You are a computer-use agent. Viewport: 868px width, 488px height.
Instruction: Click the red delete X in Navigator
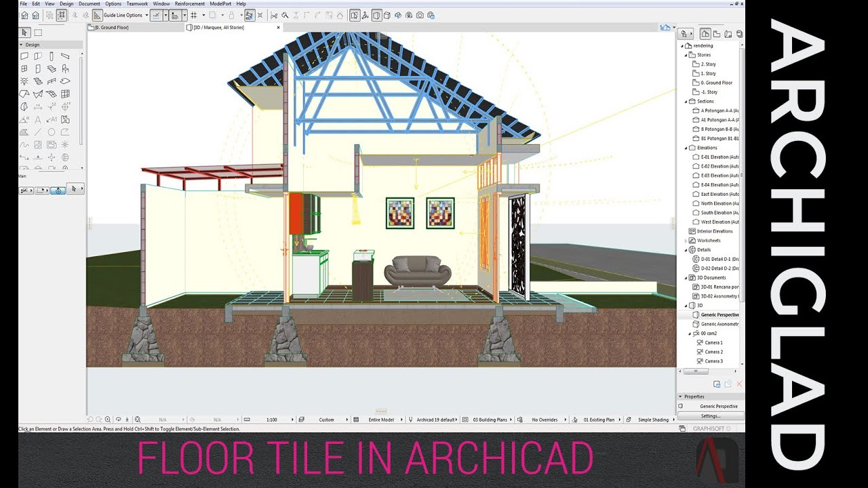coord(739,384)
